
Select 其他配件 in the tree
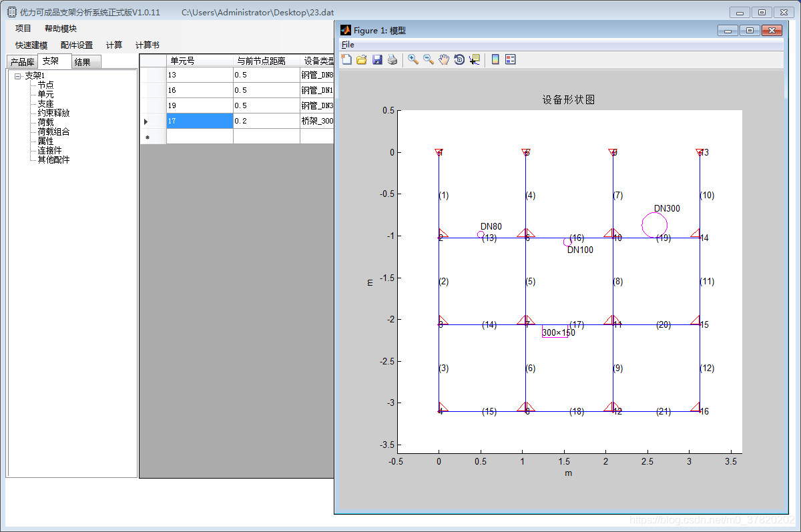tap(54, 160)
